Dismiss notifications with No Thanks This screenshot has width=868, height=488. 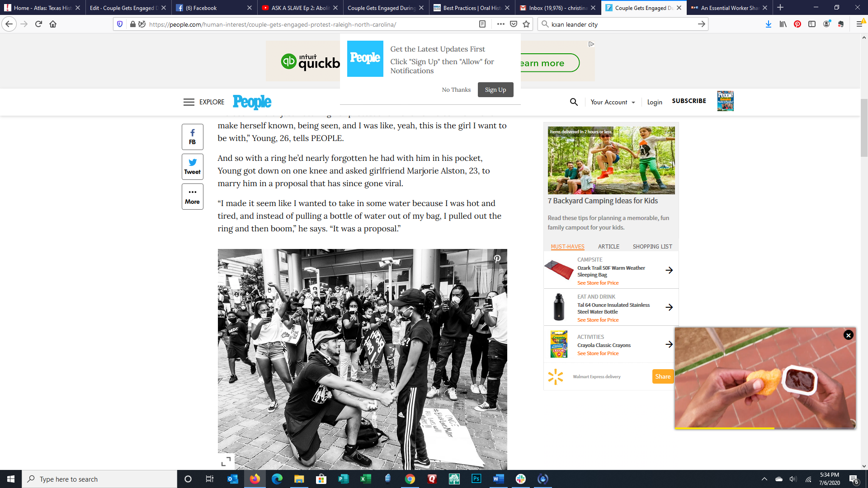pos(456,89)
